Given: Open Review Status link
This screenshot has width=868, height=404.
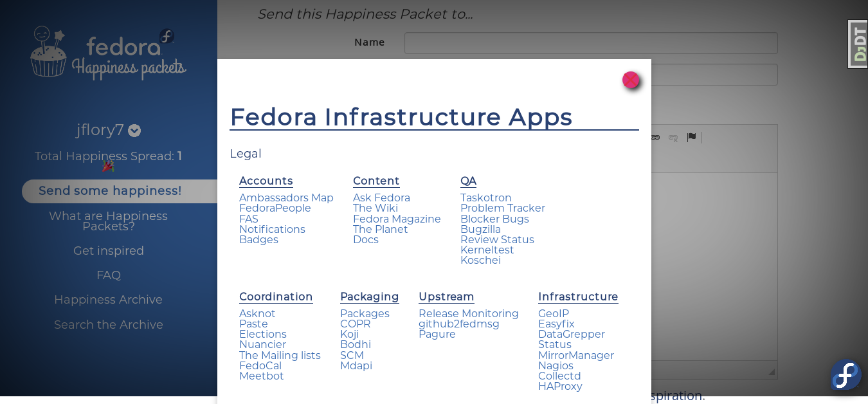Looking at the screenshot, I should 497,240.
